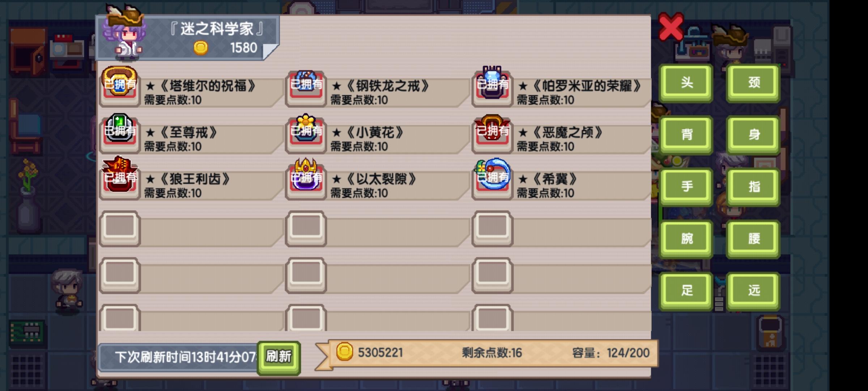Choose the 指 equipment category

pos(754,186)
